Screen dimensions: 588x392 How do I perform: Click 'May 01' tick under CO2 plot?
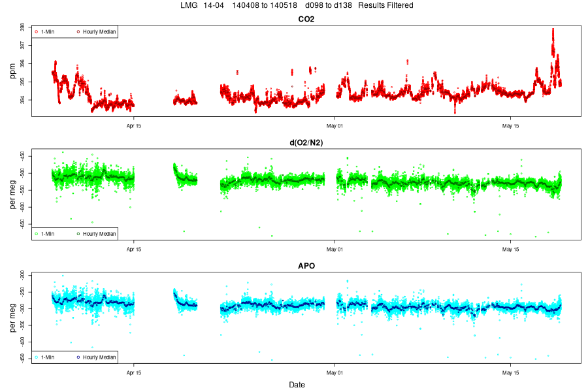pos(335,126)
